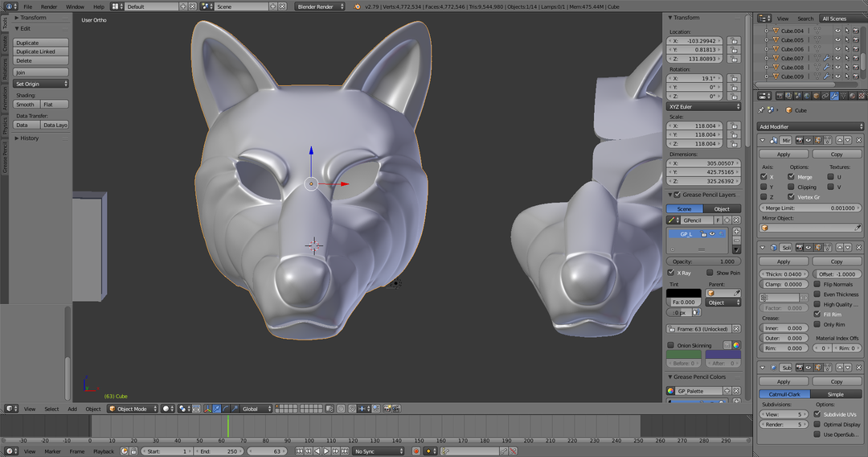
Task: Click the play animation button in timeline
Action: pos(327,451)
